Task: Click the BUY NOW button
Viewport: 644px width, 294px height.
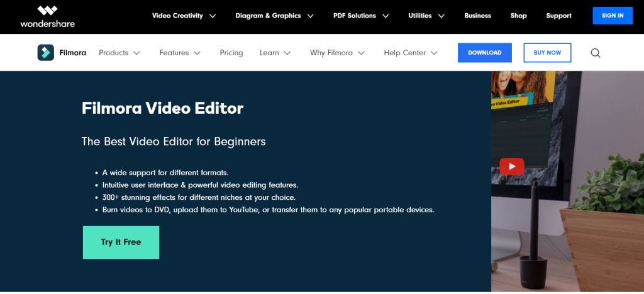Action: point(547,53)
